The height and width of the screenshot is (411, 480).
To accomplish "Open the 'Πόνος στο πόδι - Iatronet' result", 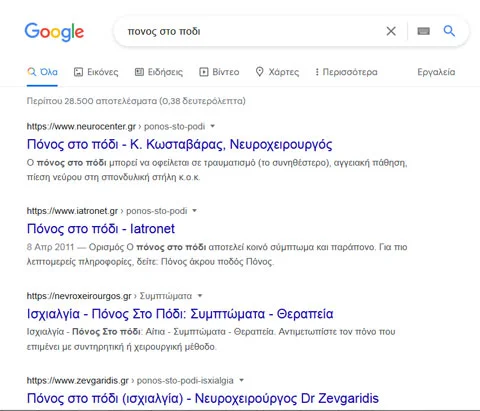I will click(101, 229).
